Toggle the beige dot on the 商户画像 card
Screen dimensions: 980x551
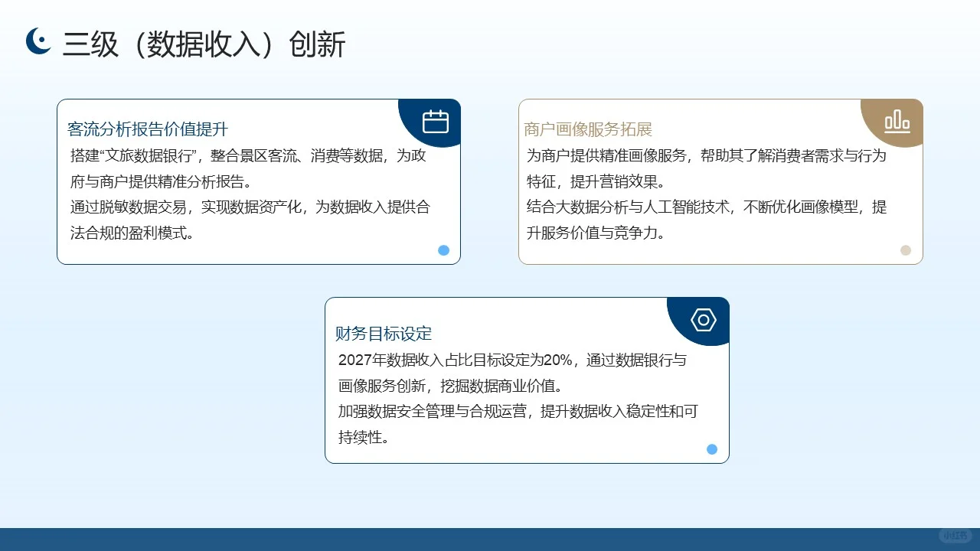pyautogui.click(x=906, y=250)
